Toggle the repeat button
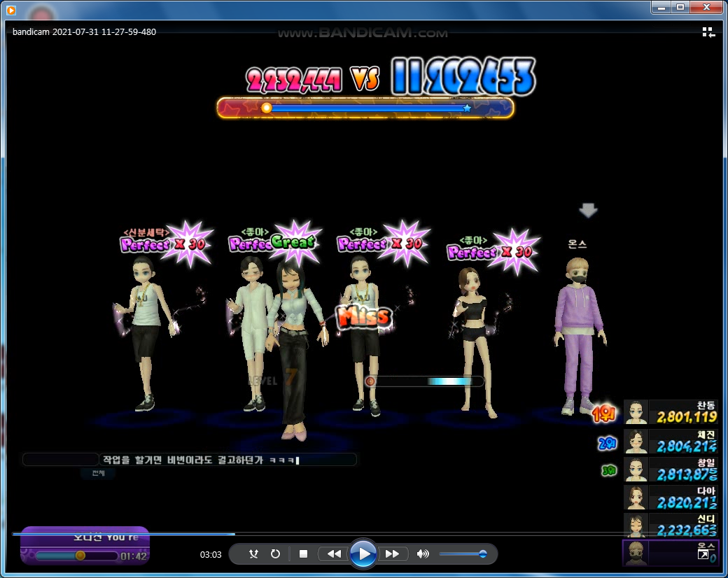728x578 pixels. click(x=275, y=554)
